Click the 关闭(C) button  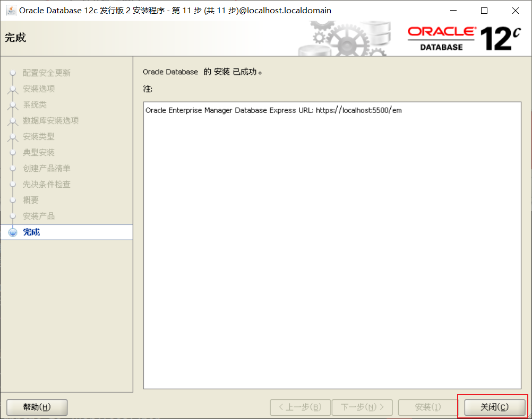(x=494, y=407)
